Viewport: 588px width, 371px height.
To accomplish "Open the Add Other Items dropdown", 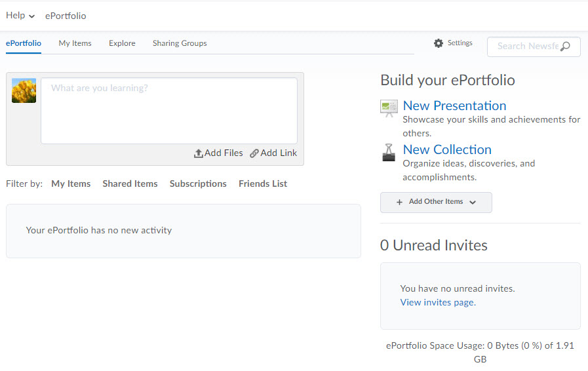I will pyautogui.click(x=436, y=203).
